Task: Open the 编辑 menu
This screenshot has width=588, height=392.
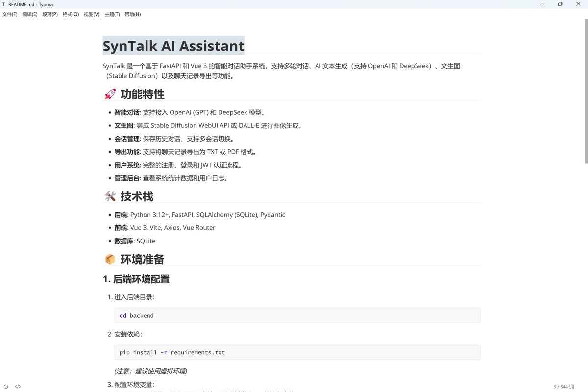Action: pos(29,14)
